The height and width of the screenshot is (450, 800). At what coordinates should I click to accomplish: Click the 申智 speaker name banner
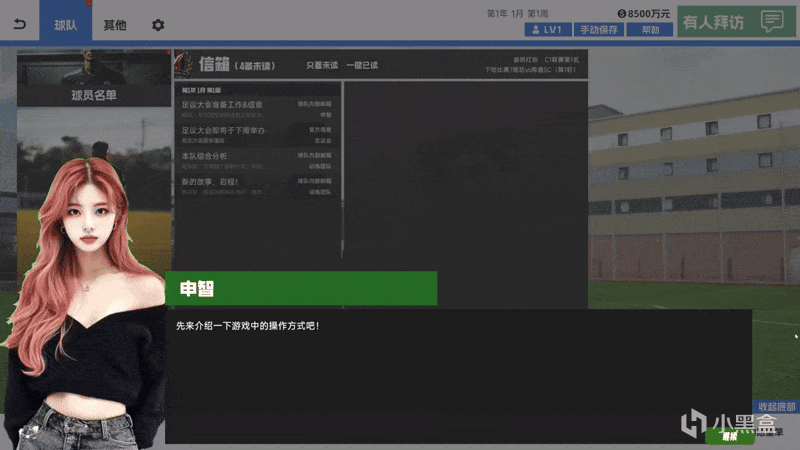pos(301,288)
